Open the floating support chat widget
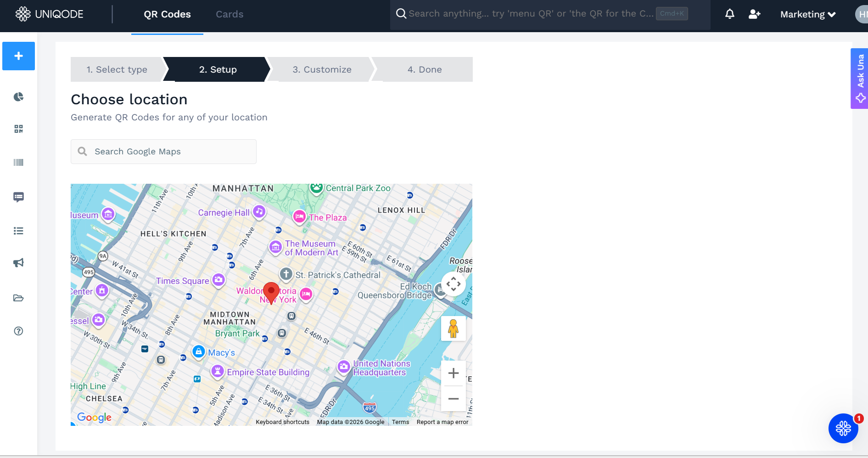Screen dimensions: 868x458 click(843, 429)
